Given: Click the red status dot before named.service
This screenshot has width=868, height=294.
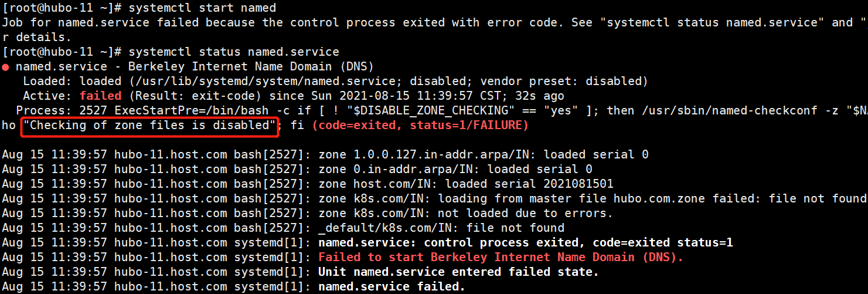Looking at the screenshot, I should [5, 67].
